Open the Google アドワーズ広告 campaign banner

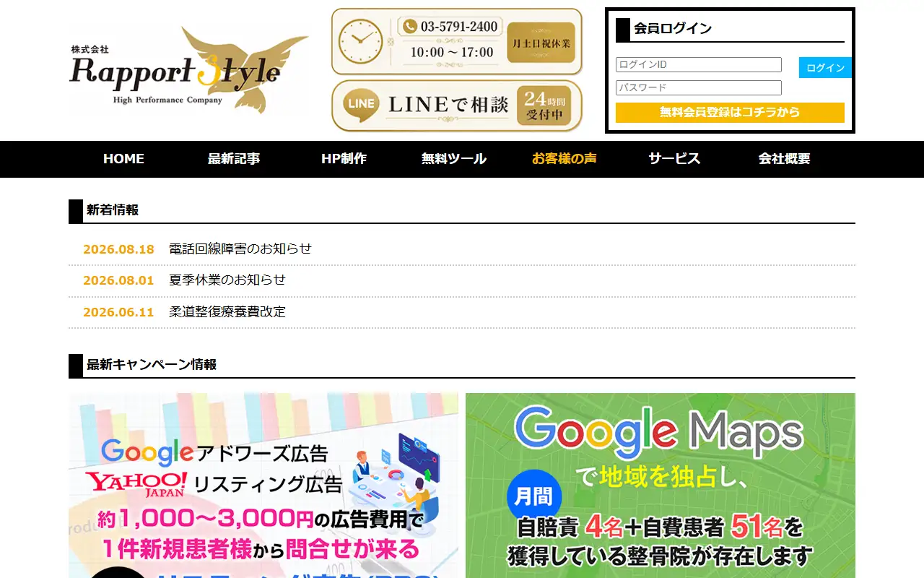coord(263,486)
